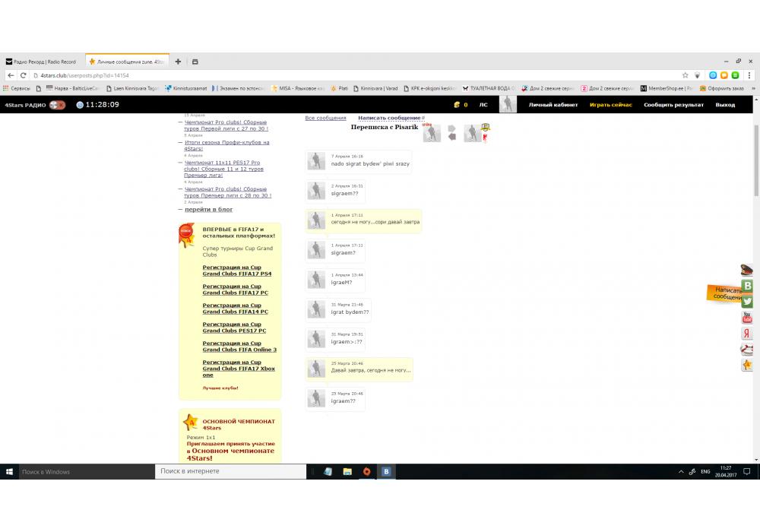Open the new tab button
Image resolution: width=760 pixels, height=532 pixels.
click(178, 62)
